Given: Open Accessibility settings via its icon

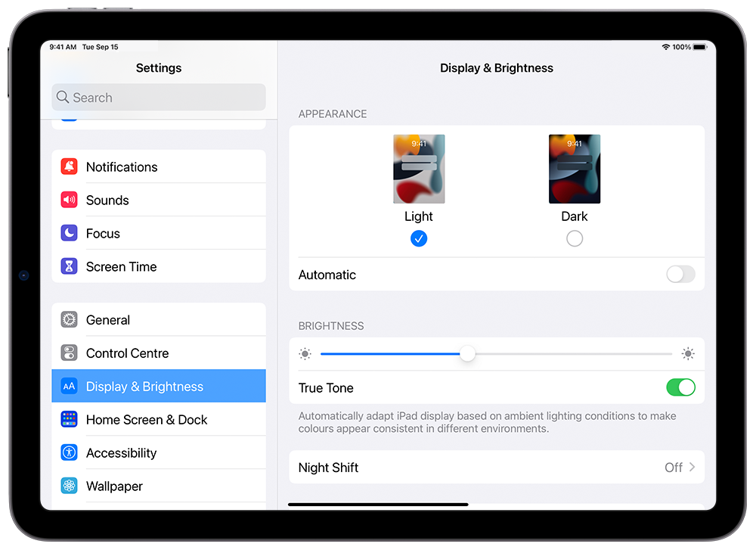Looking at the screenshot, I should tap(69, 452).
